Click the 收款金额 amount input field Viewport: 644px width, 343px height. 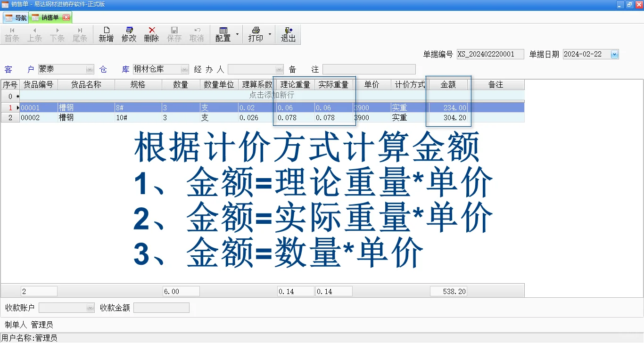pos(162,308)
